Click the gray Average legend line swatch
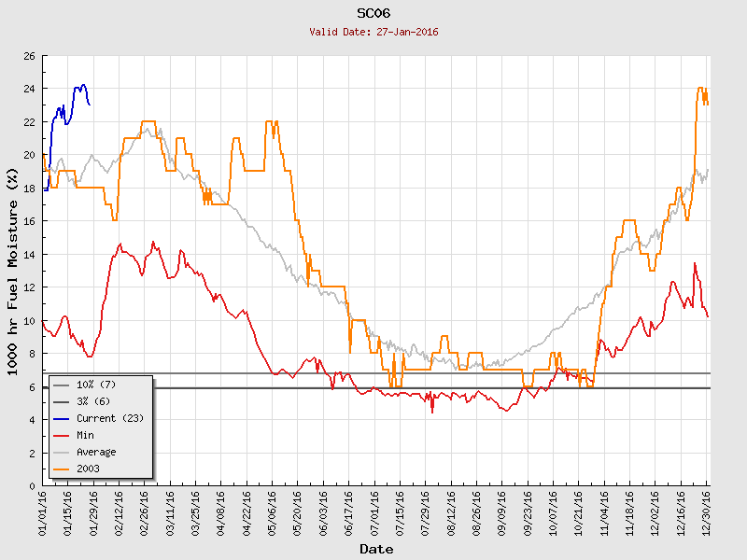The image size is (747, 560). 62,452
